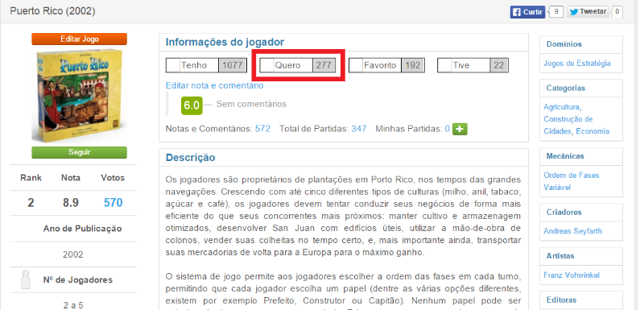The height and width of the screenshot is (310, 644).
Task: Click the Criadores sidebar heading
Action: coord(564,213)
